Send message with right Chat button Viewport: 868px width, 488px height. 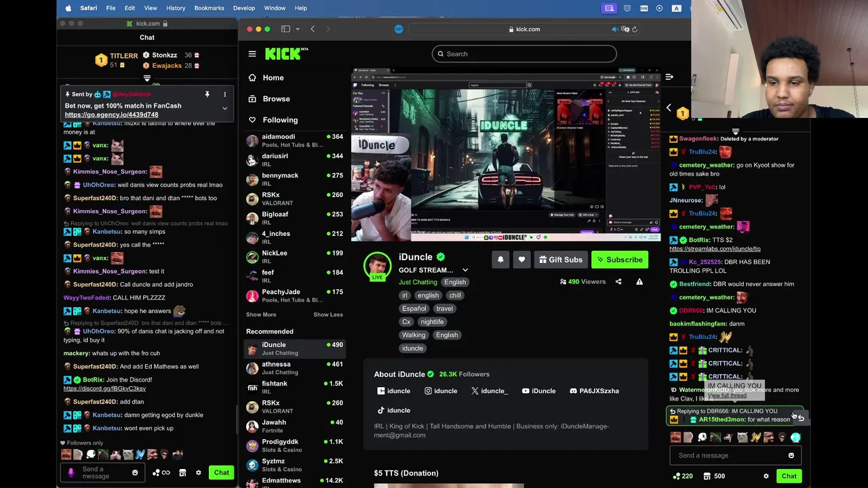789,476
